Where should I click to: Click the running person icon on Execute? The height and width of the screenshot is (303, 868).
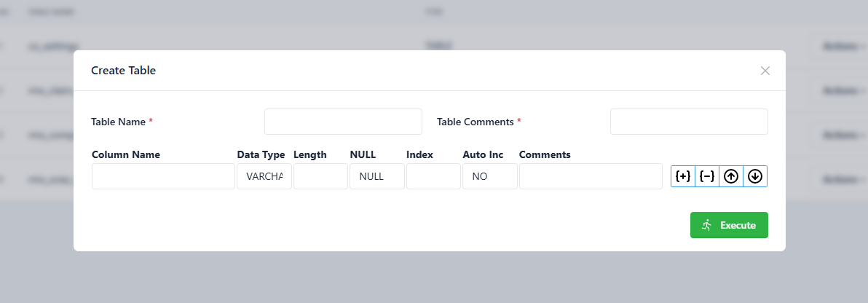click(706, 225)
